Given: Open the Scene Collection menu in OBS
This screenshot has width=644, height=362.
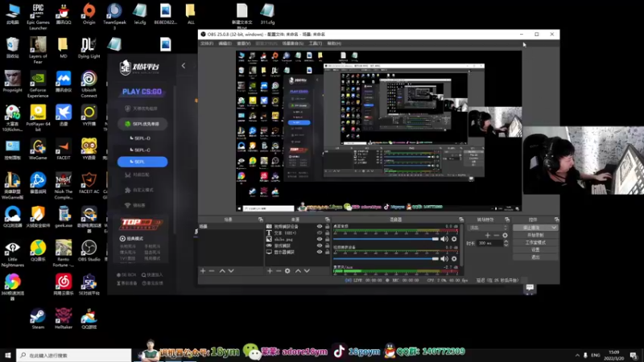Looking at the screenshot, I should (x=293, y=43).
